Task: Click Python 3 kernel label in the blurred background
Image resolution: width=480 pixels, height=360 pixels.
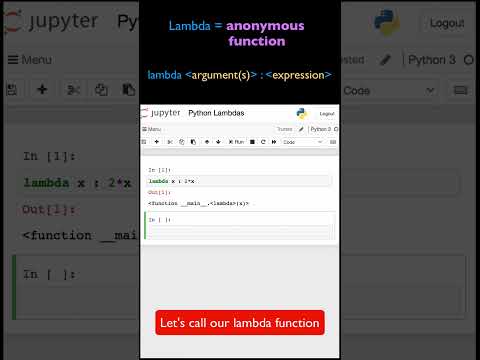Action: [x=432, y=60]
